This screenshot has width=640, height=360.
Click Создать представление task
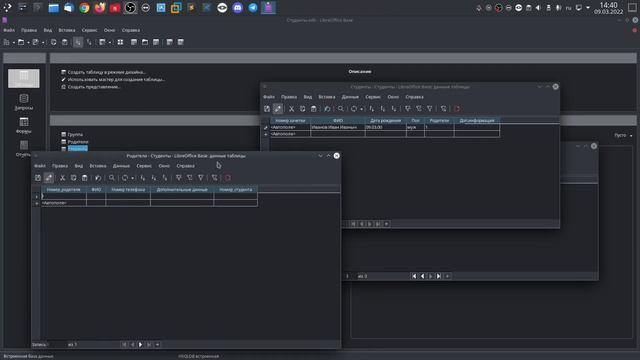tap(93, 87)
